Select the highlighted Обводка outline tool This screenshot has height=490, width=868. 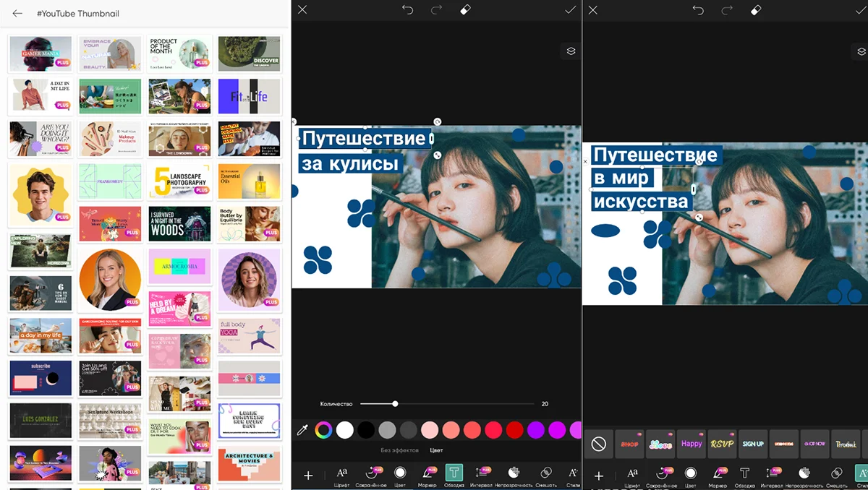click(454, 474)
